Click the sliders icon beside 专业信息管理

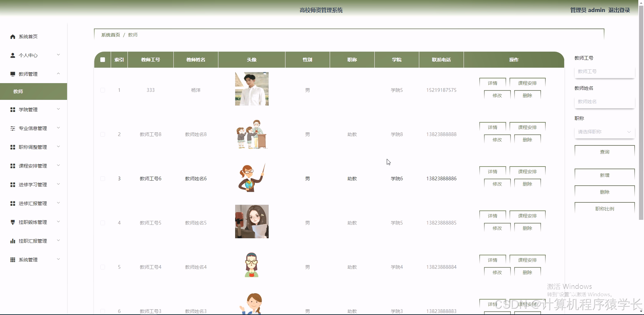13,128
